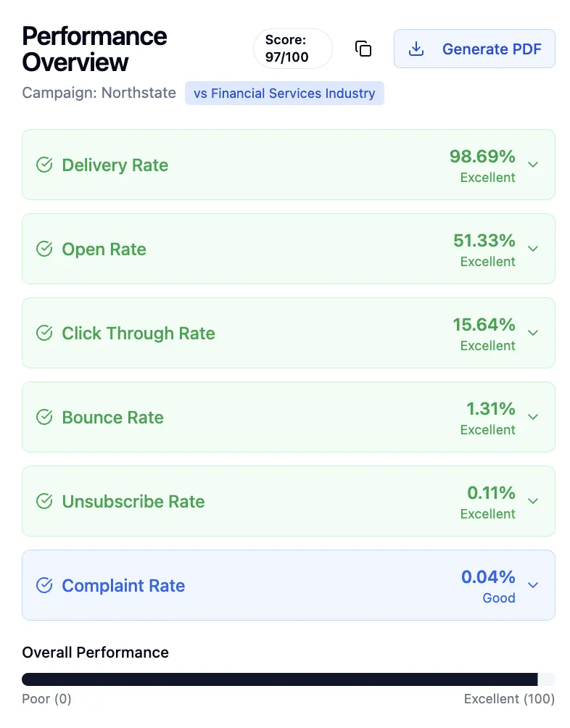Expand the Open Rate details chevron
The width and height of the screenshot is (570, 728).
pos(533,249)
